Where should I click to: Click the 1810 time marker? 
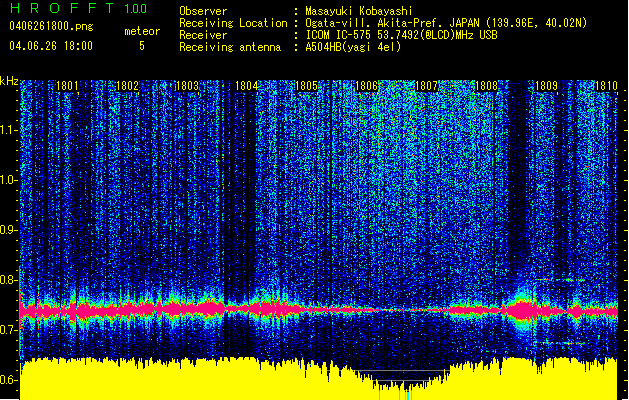point(605,87)
